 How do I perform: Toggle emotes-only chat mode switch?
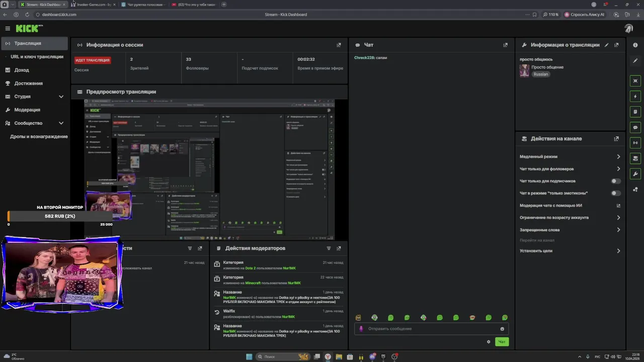point(615,193)
